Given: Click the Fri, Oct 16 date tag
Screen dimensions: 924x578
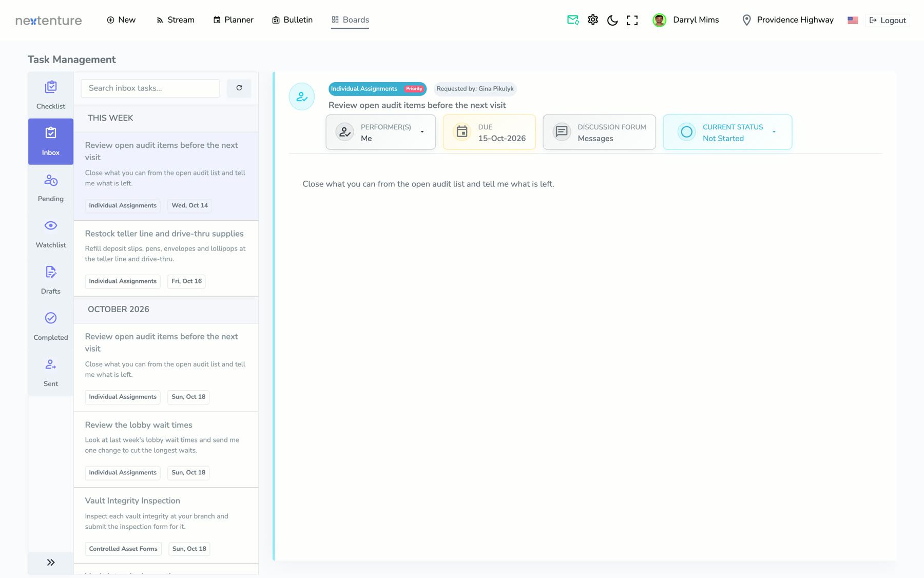Looking at the screenshot, I should (186, 282).
